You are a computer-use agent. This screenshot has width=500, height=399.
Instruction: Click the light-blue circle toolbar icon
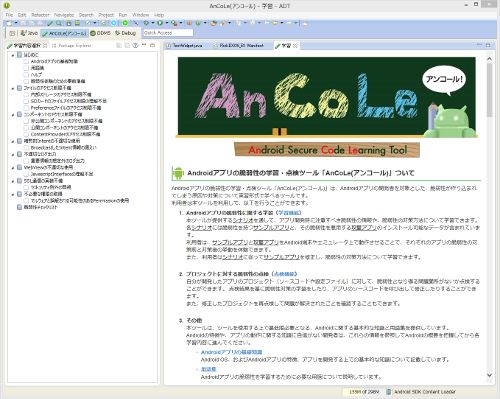114,23
